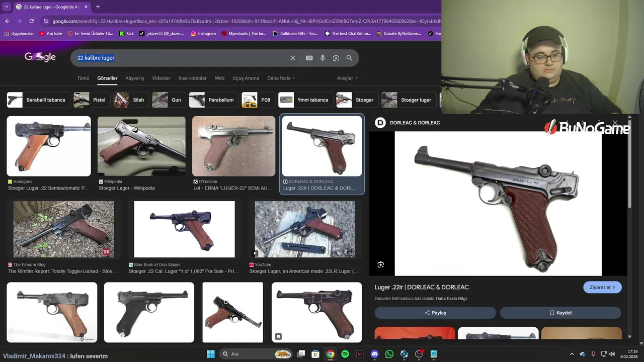Show hidden system tray icons chevron
This screenshot has width=644, height=362.
pos(572,354)
